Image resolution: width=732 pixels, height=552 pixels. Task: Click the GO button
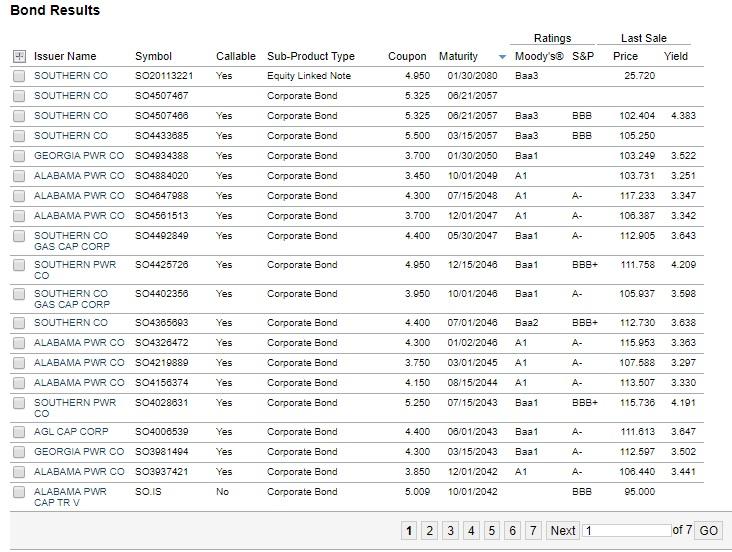[708, 531]
